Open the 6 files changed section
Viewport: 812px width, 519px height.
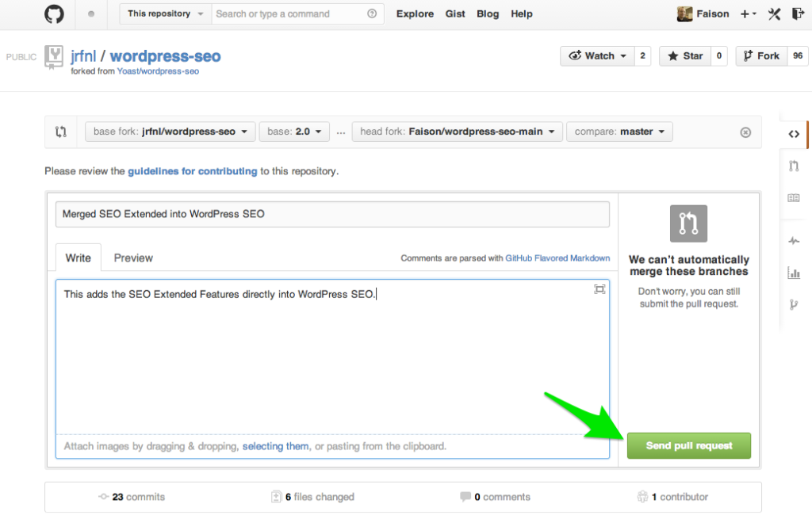tap(312, 497)
